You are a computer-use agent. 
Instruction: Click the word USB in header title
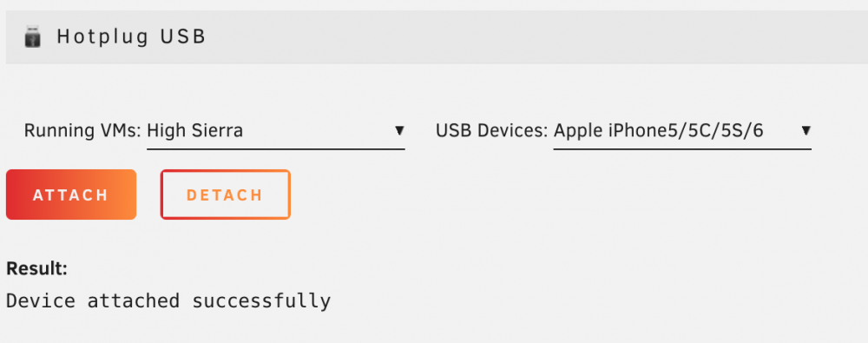click(x=183, y=36)
